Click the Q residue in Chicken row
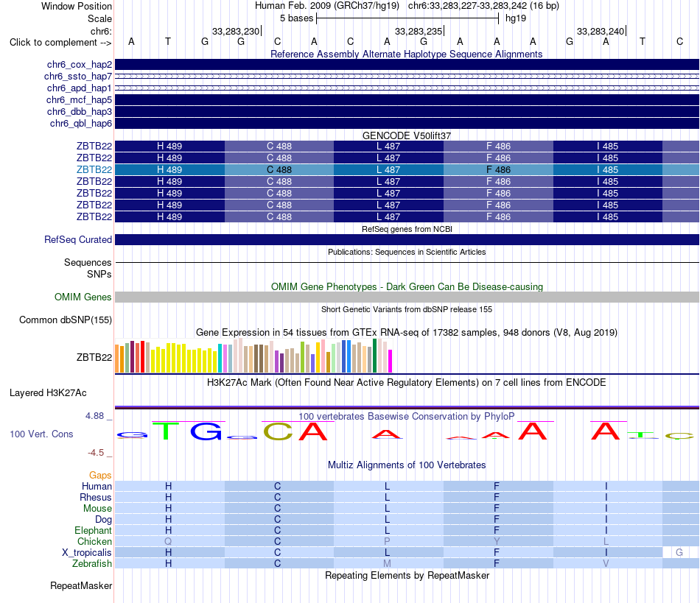The width and height of the screenshot is (700, 603). pos(168,541)
